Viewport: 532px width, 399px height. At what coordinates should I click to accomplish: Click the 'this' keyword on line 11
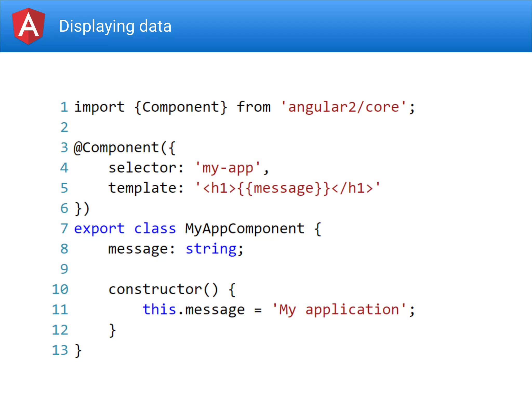(159, 310)
